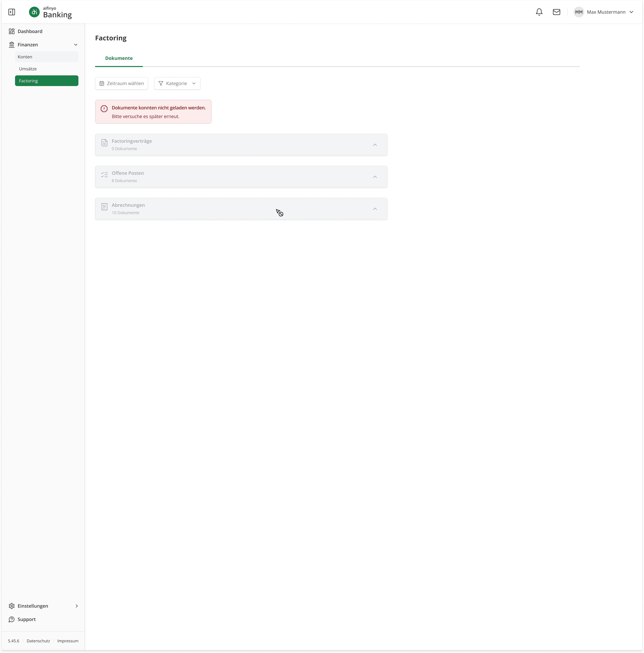Image resolution: width=644 pixels, height=653 pixels.
Task: Go to Umsätze in sidebar
Action: (x=28, y=69)
